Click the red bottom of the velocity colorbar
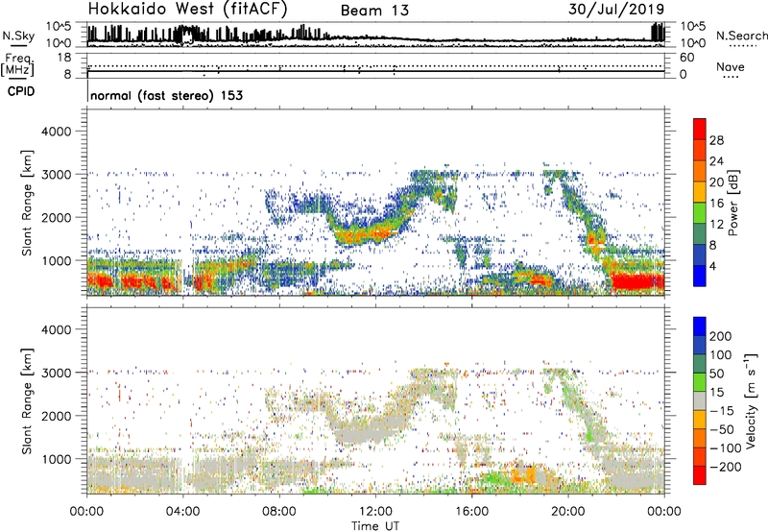Image resolution: width=768 pixels, height=532 pixels. pos(700,475)
